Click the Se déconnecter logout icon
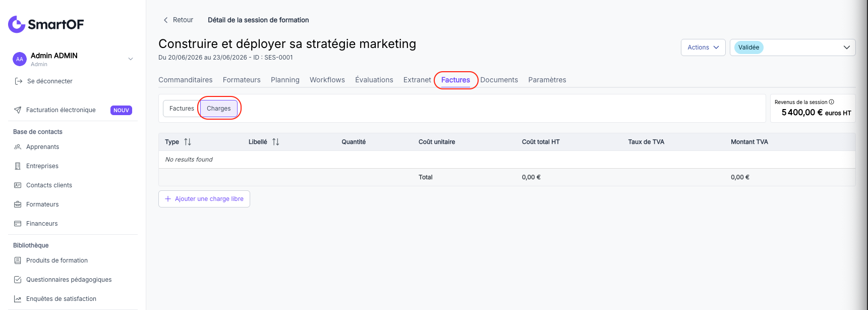868x310 pixels. coord(19,81)
